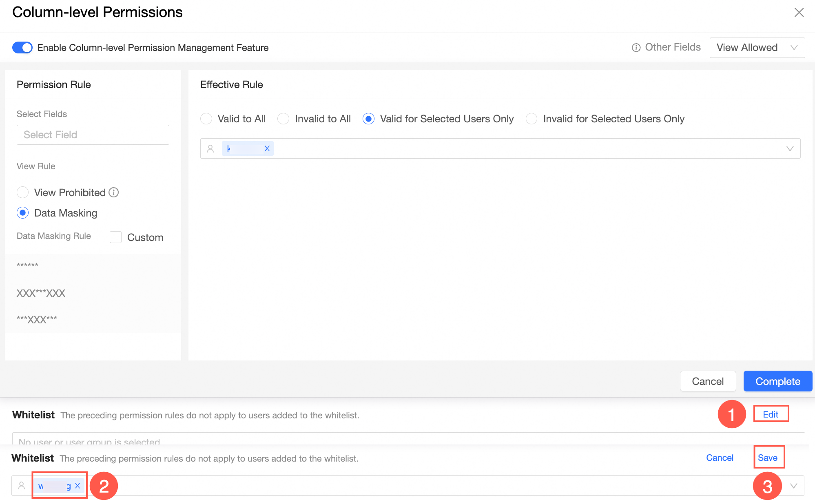815x504 pixels.
Task: Open the View Allowed dropdown
Action: [x=757, y=48]
